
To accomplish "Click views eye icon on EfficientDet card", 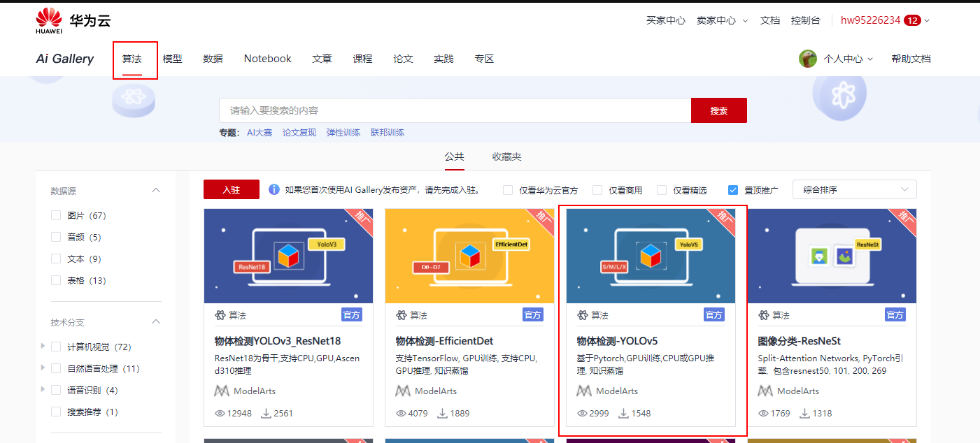I will (402, 413).
